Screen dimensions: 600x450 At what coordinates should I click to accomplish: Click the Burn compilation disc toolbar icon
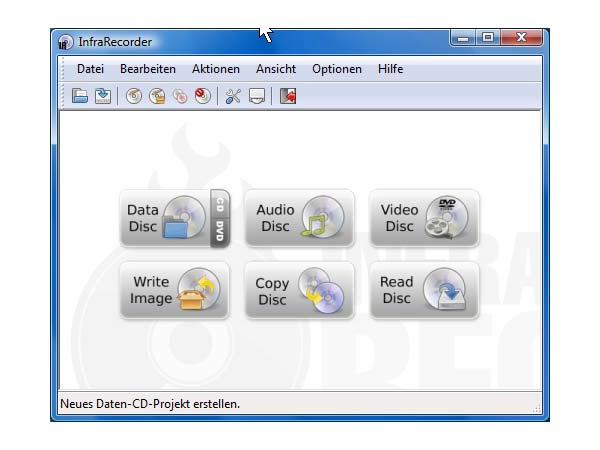pos(133,96)
